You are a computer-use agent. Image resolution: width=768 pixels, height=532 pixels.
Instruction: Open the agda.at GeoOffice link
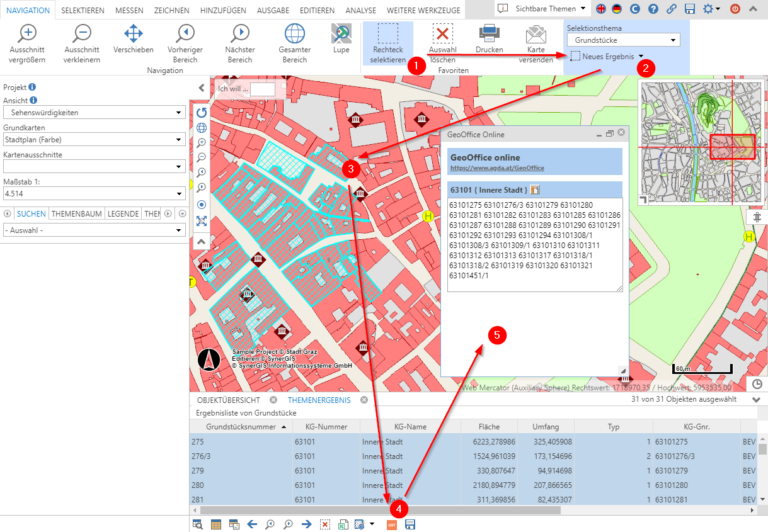click(x=496, y=168)
